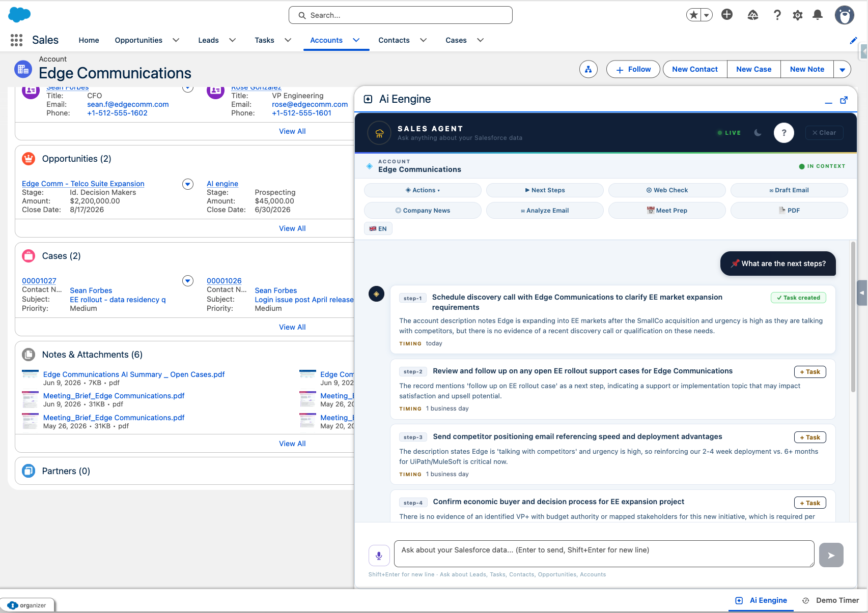
Task: Open the Leads tab
Action: click(x=209, y=40)
